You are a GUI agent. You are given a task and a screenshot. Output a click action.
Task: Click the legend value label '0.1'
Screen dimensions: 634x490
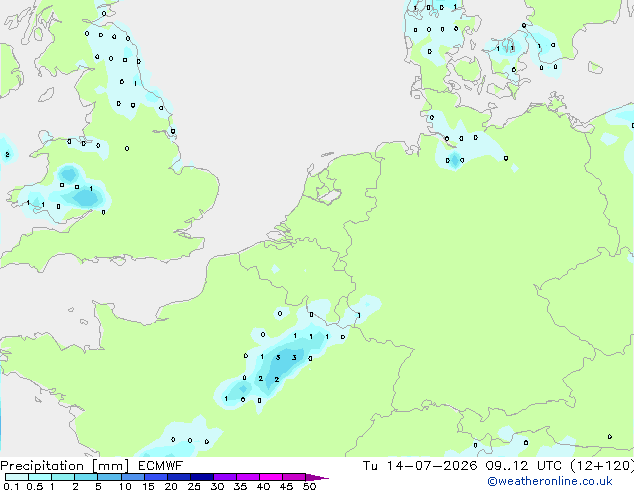click(x=11, y=486)
